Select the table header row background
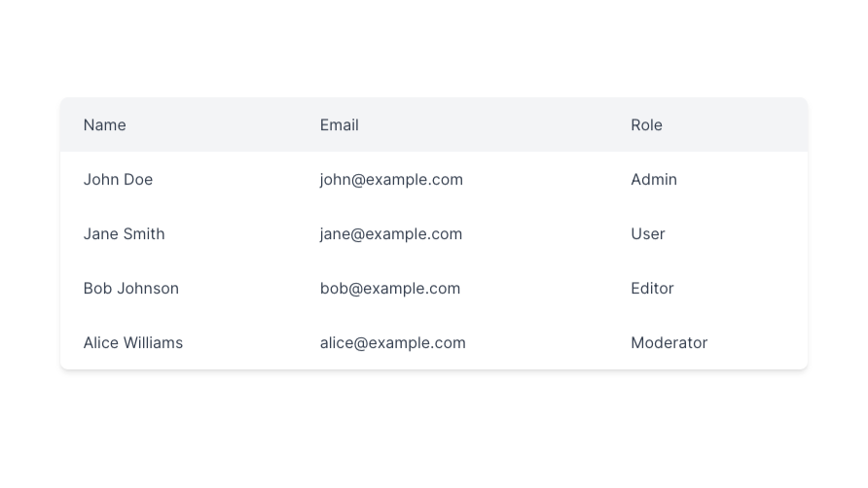This screenshot has height=488, width=868. (487, 125)
